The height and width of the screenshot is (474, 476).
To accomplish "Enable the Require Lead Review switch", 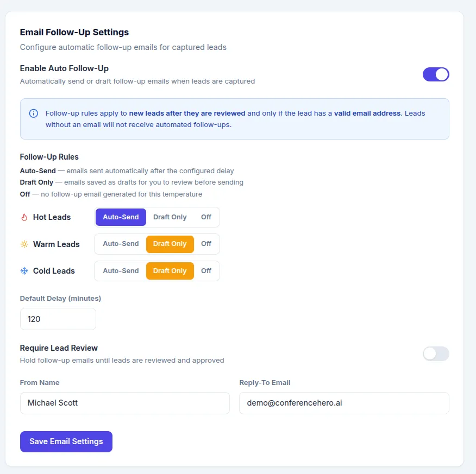I will click(x=436, y=353).
